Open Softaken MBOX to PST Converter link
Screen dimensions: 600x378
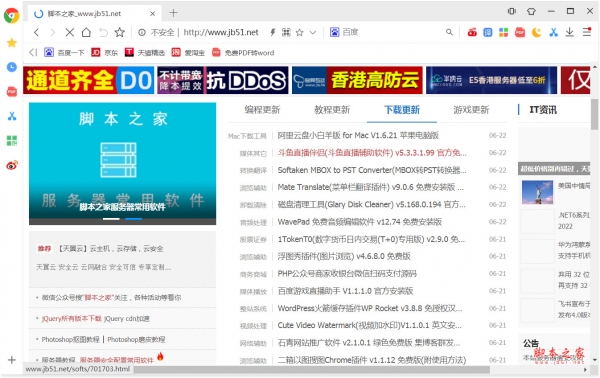(x=372, y=170)
